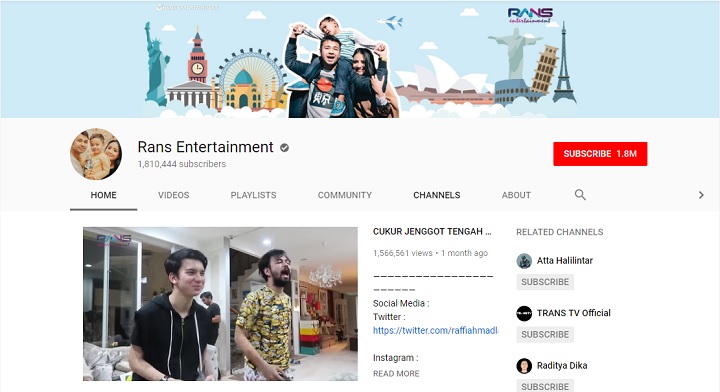Open the Rans Entertainment channel avatar

click(x=96, y=154)
